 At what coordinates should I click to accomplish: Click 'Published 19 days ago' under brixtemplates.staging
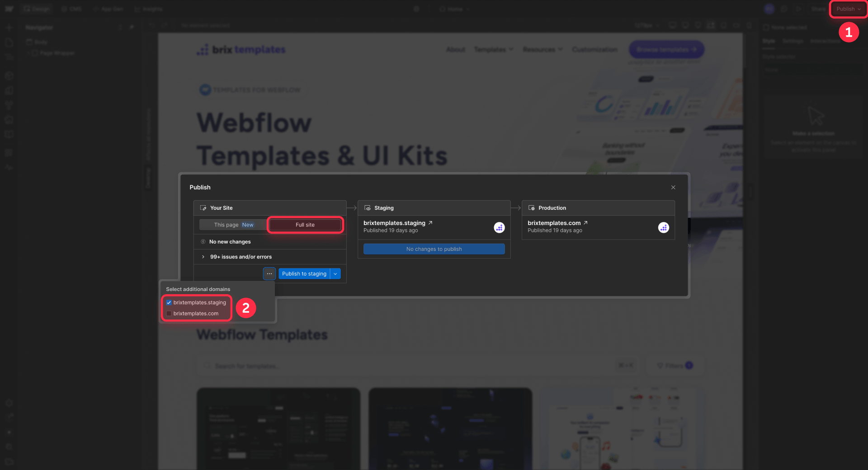391,230
